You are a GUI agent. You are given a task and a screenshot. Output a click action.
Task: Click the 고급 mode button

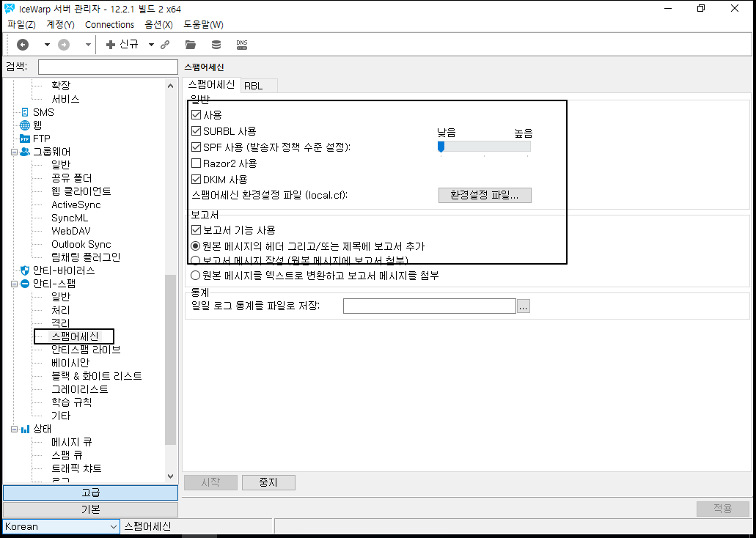pyautogui.click(x=91, y=493)
